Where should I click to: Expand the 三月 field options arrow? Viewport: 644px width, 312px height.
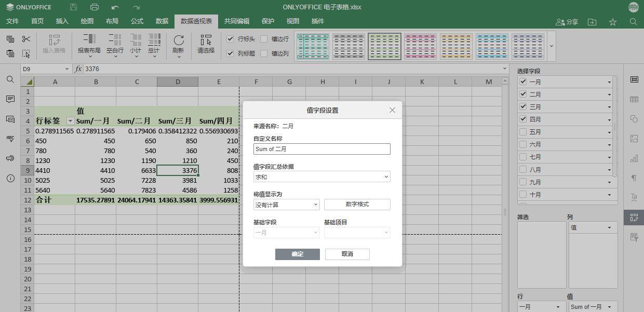(609, 106)
